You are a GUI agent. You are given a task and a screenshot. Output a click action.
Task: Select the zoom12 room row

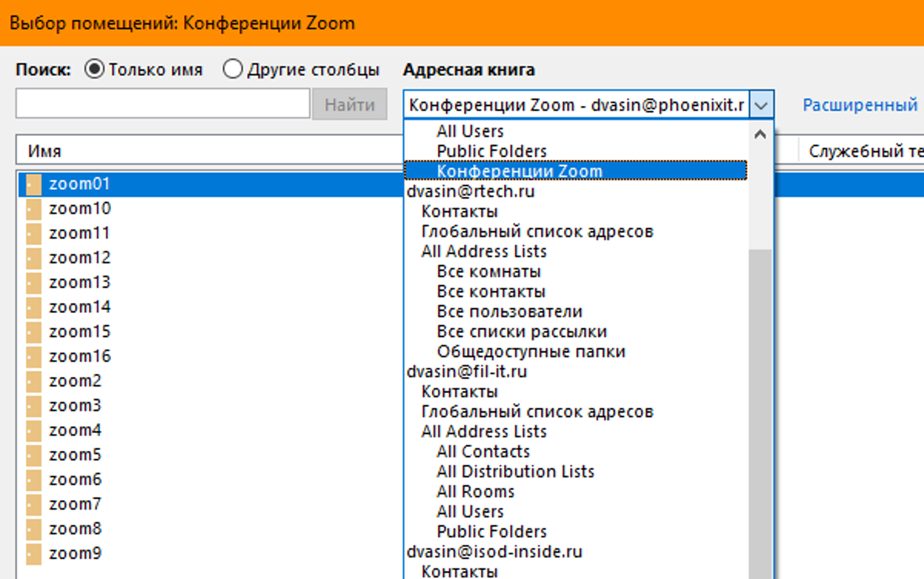tap(209, 258)
